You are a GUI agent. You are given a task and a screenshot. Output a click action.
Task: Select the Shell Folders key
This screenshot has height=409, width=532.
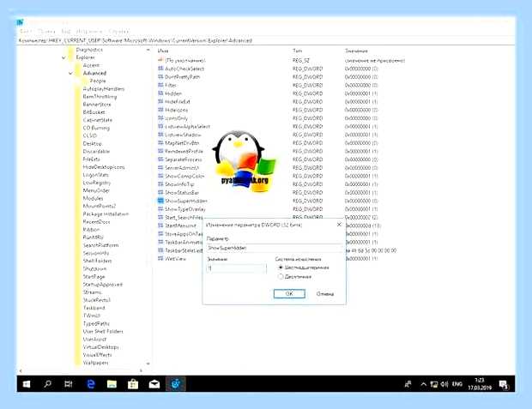point(97,261)
